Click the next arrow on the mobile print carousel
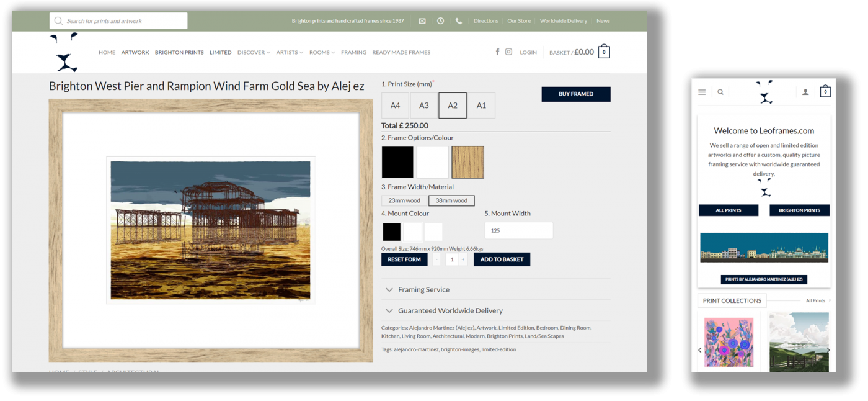This screenshot has height=401, width=868. [x=828, y=350]
